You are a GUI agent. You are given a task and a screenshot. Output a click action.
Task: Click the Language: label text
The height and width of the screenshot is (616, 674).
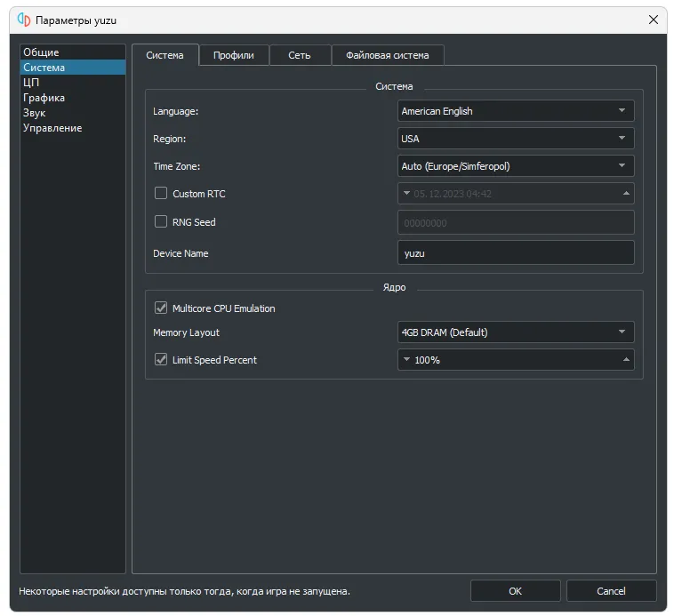(176, 111)
